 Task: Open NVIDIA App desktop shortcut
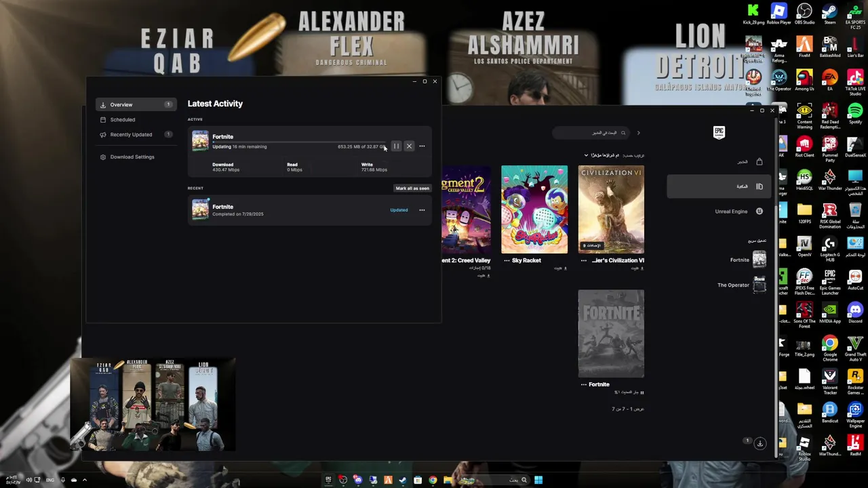click(x=830, y=313)
